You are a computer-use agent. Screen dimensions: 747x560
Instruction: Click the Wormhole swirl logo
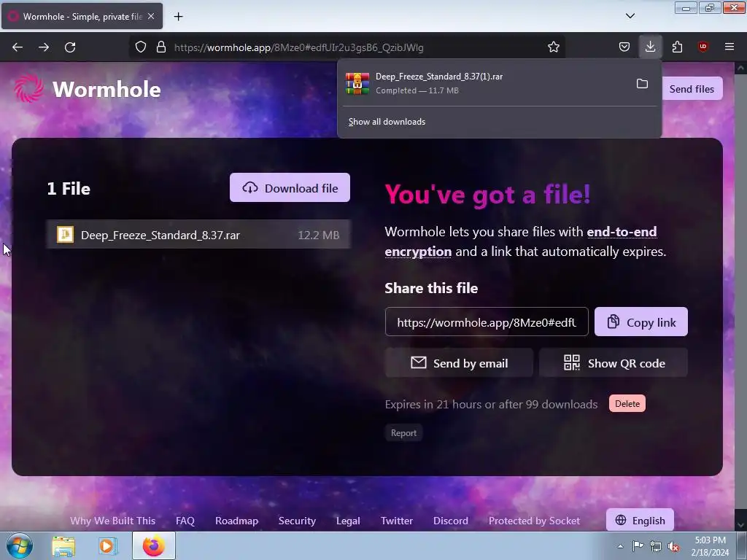(x=29, y=88)
